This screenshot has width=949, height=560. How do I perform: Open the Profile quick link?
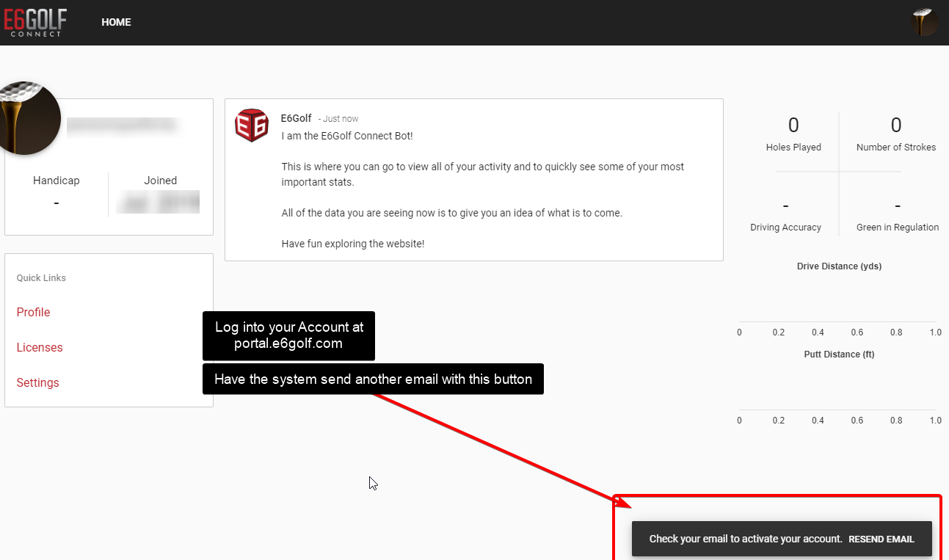[33, 312]
